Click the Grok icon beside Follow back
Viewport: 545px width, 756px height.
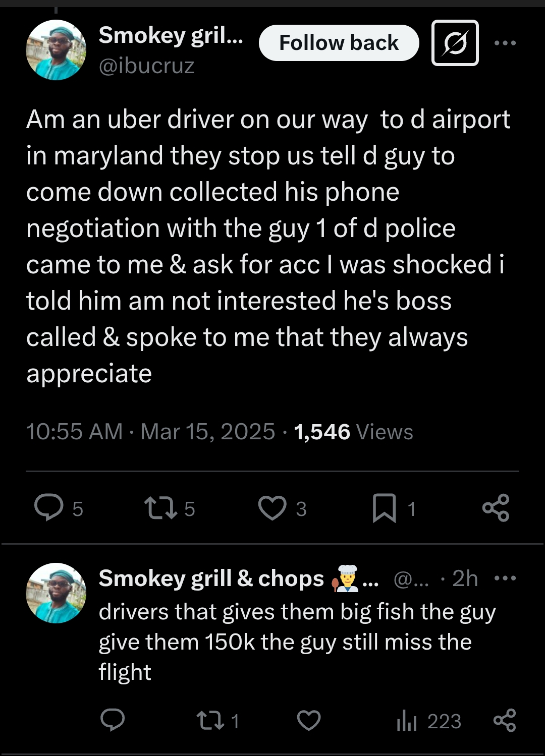pyautogui.click(x=455, y=43)
